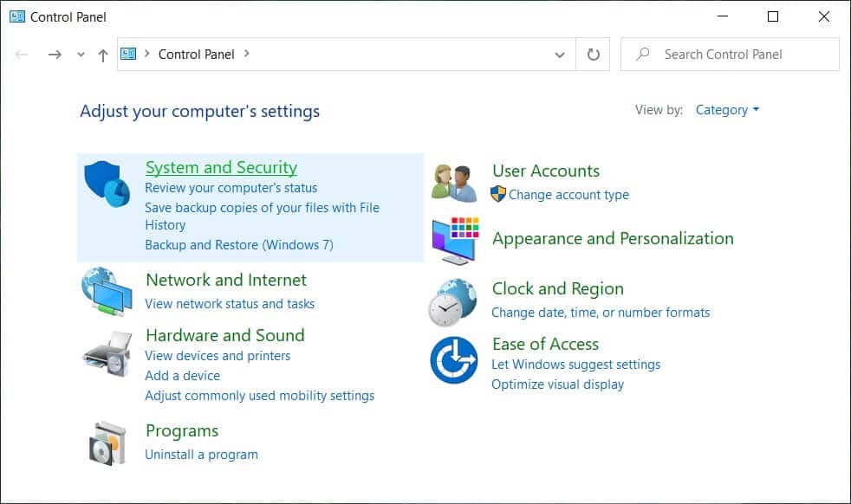Click the Clock and Region icon
The height and width of the screenshot is (504, 851).
(452, 300)
